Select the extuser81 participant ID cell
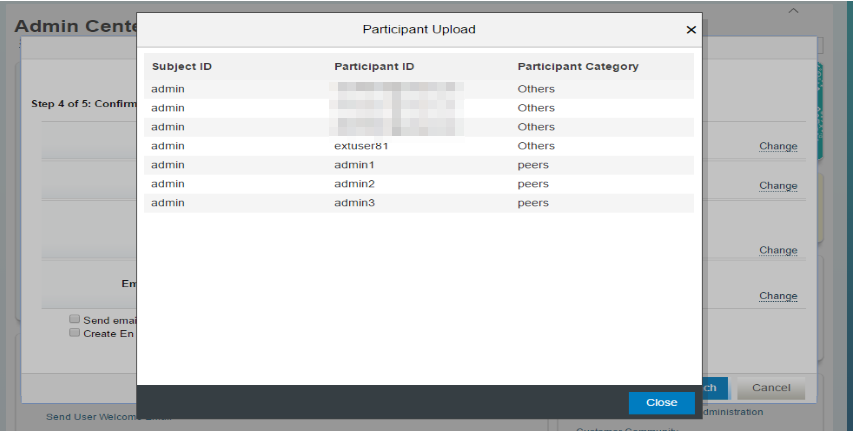Image resolution: width=853 pixels, height=431 pixels. click(x=361, y=146)
